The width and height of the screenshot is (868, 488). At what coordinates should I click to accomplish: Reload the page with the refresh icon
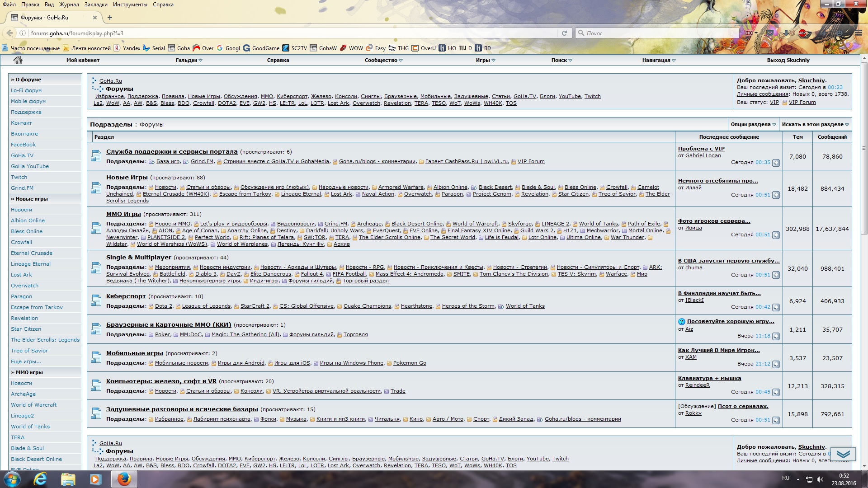point(564,33)
